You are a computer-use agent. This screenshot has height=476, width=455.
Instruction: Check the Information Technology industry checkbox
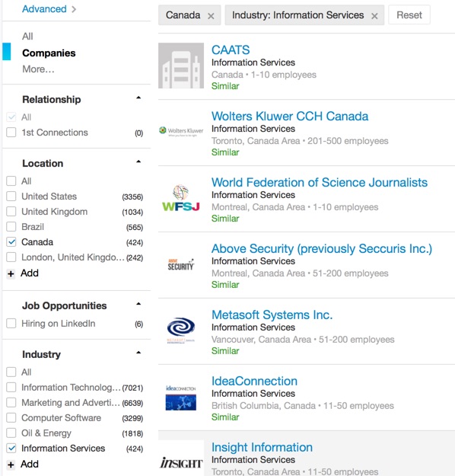(x=11, y=388)
